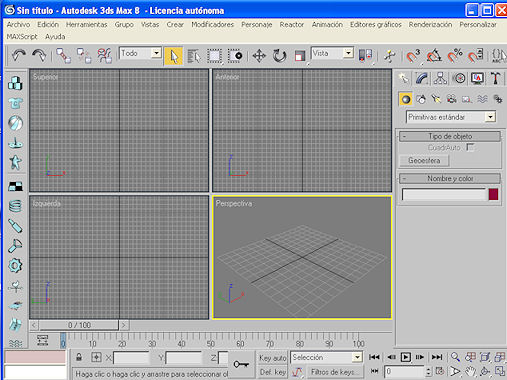Select the Rotate tool
Viewport: 507px width, 380px height.
(279, 56)
